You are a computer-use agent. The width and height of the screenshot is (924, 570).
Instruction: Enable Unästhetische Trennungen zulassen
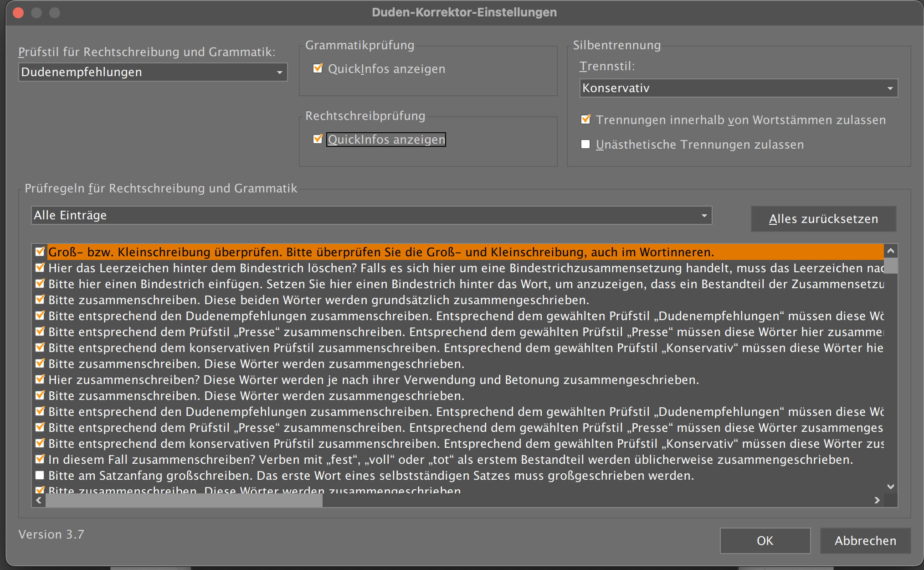coord(586,145)
